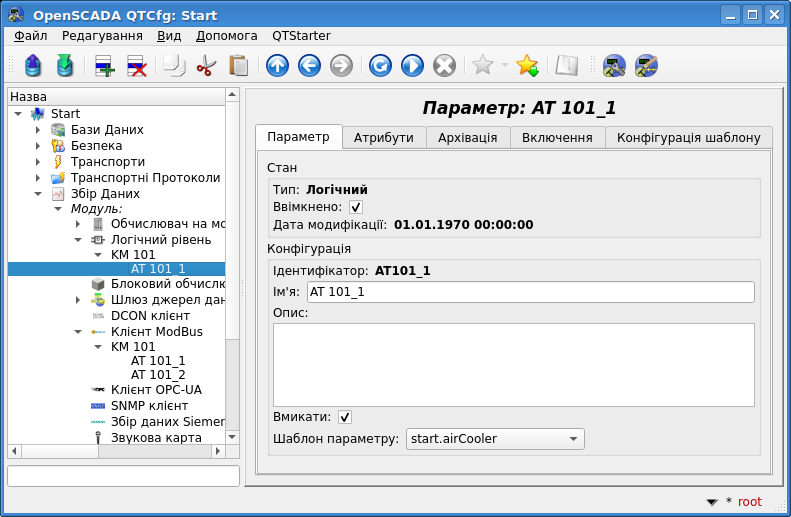Toggle the Ввімкнено checkbox
This screenshot has height=517, width=791.
356,207
